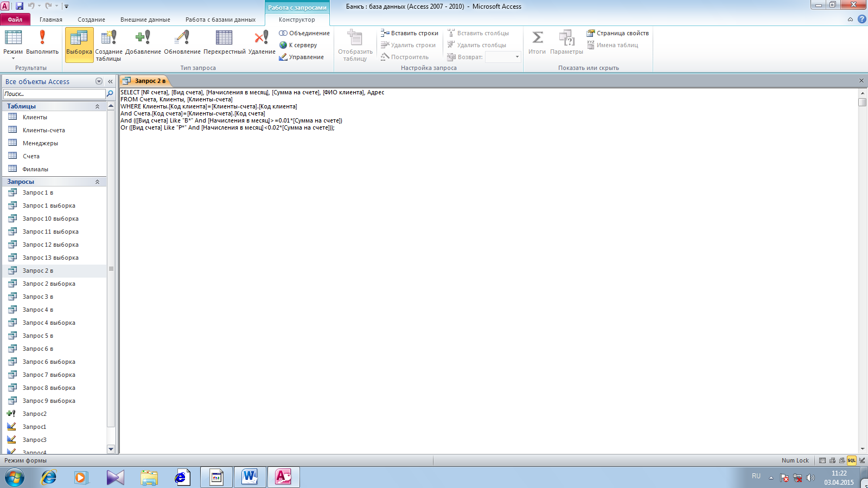Select the Выборка query type

(x=79, y=44)
